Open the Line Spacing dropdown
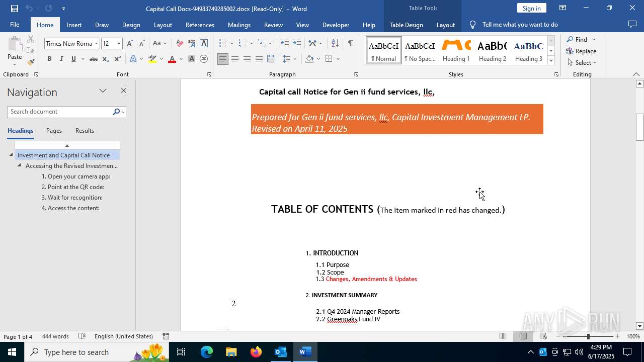Screen dimensions: 644x362 coord(289,59)
